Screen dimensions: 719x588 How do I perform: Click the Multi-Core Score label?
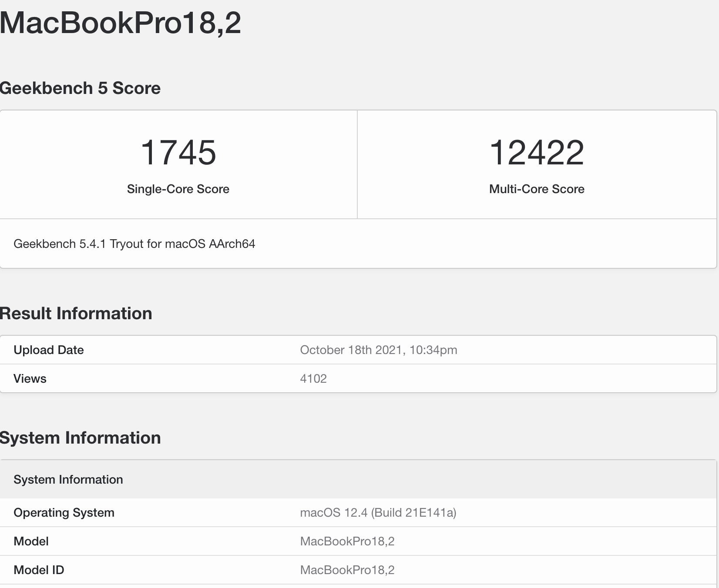tap(537, 189)
